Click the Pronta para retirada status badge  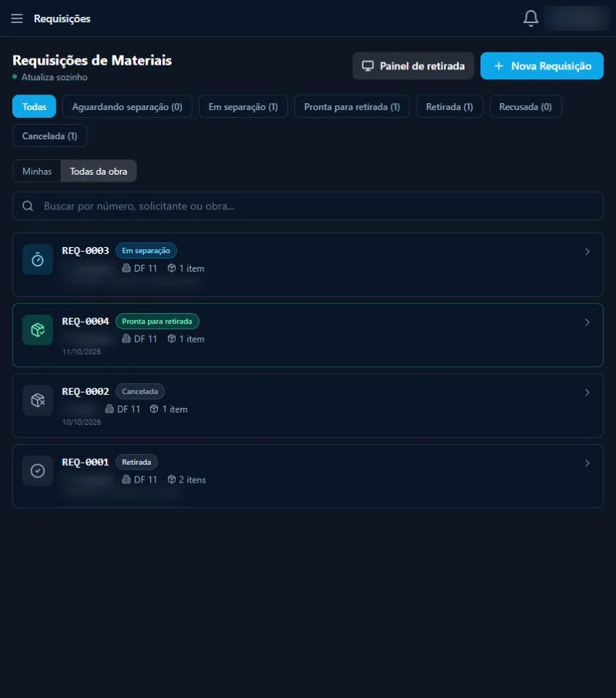pos(157,321)
